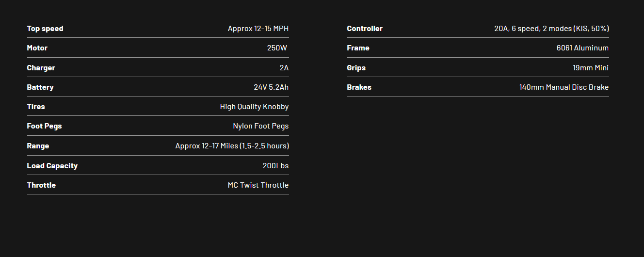Click the Charger label
644x257 pixels.
41,68
